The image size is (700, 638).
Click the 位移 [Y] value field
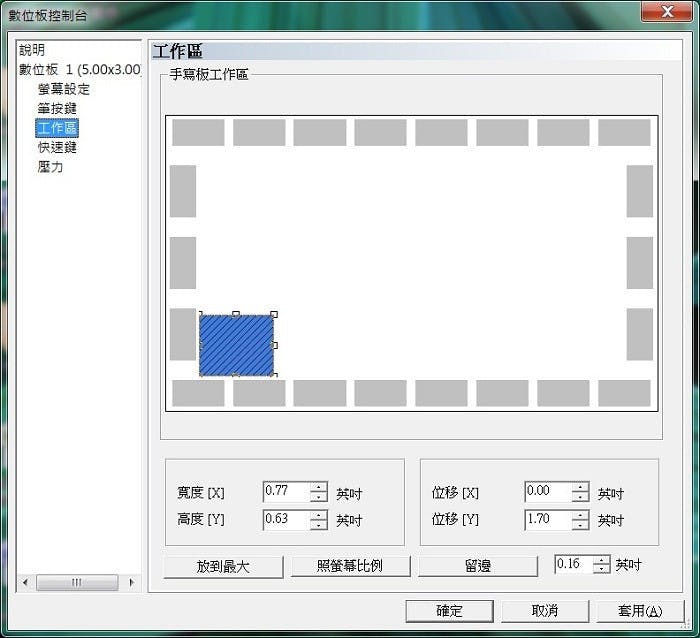548,520
